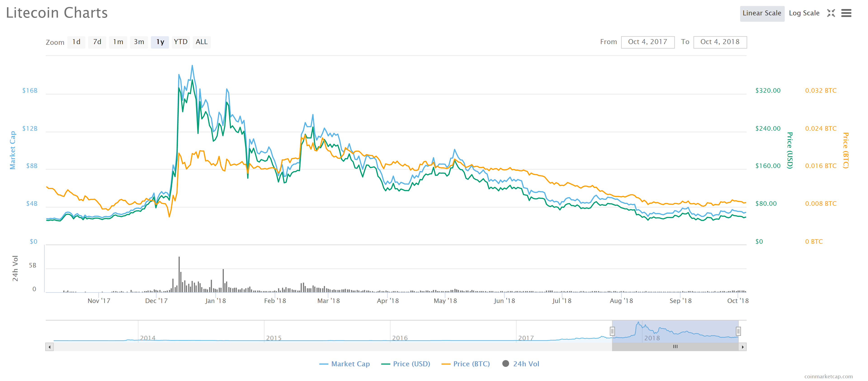Edit the From date Oct 4, 2017
This screenshot has height=381, width=868.
(648, 42)
